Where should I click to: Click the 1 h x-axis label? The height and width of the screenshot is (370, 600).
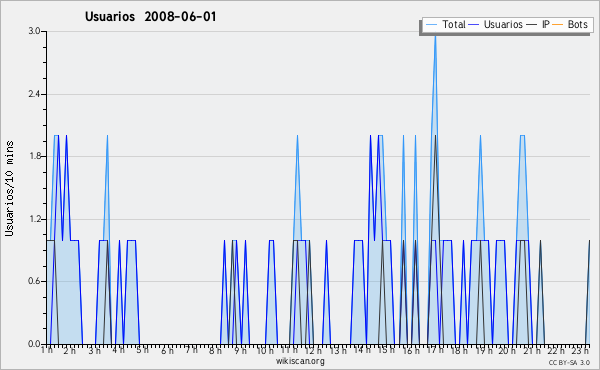click(x=47, y=350)
